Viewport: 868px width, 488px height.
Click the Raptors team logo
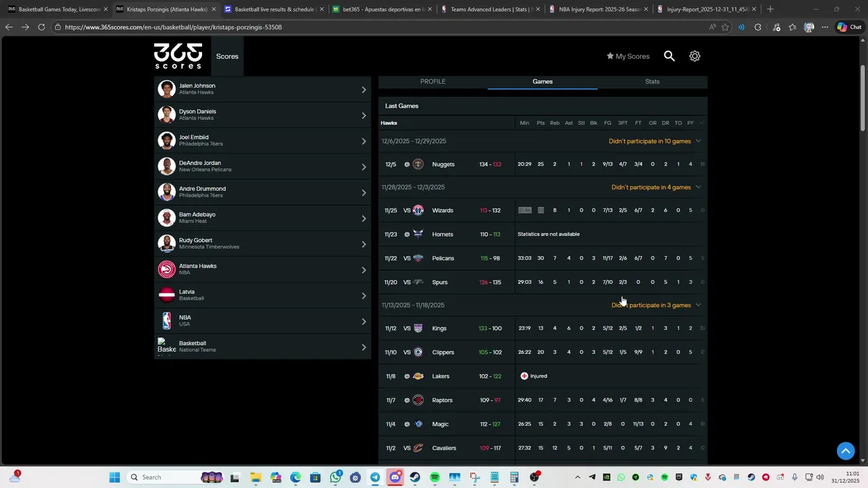(x=418, y=400)
